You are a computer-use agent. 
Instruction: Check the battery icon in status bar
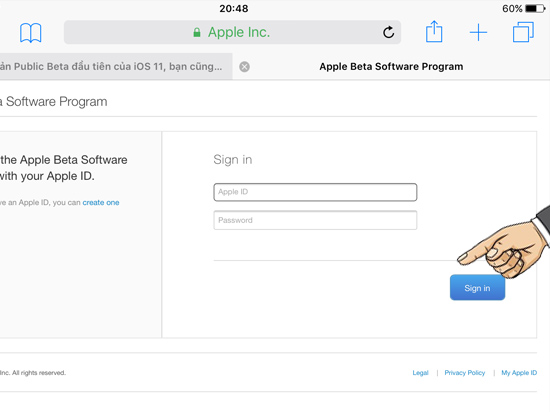click(x=536, y=8)
